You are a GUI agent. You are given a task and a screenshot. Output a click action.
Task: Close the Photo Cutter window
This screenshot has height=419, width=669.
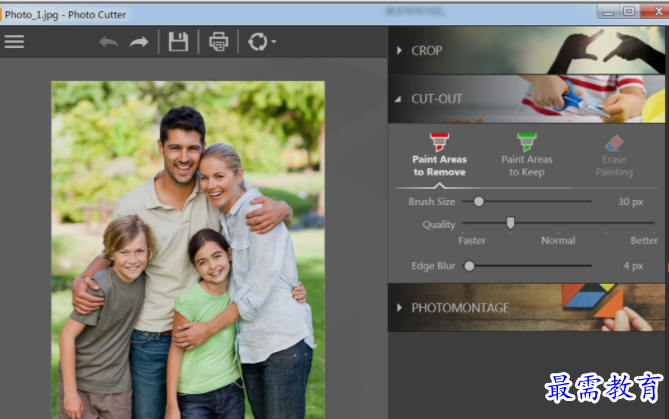coord(656,12)
